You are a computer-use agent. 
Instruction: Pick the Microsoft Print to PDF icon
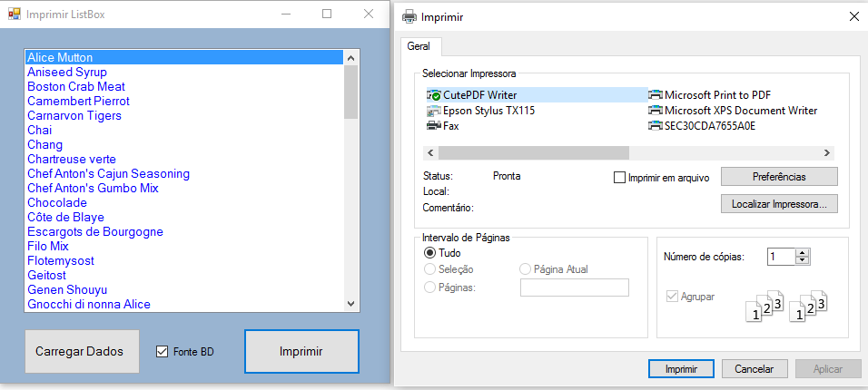click(655, 95)
